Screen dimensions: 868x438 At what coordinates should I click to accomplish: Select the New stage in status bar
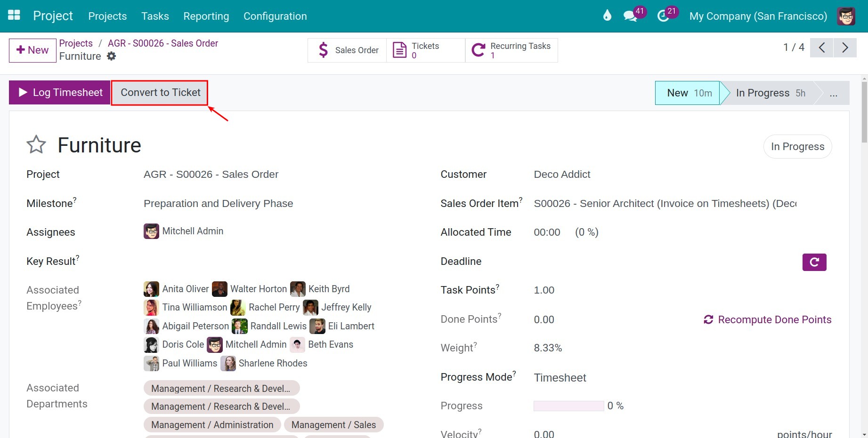[x=687, y=93]
